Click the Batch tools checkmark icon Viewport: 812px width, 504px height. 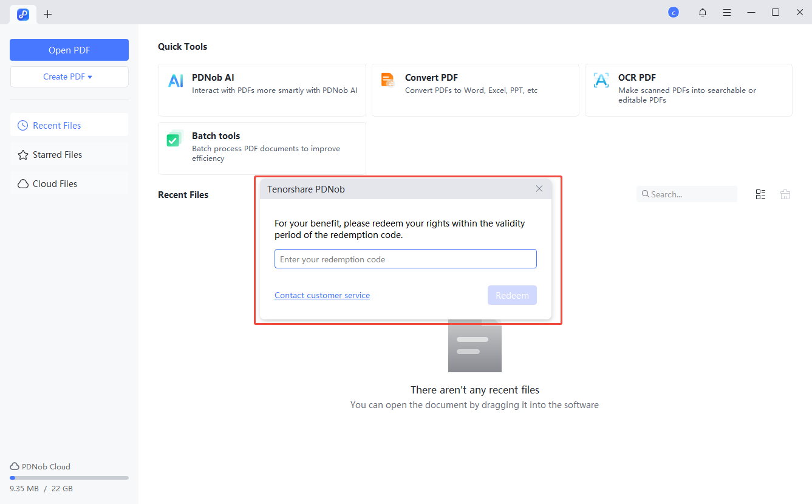pos(174,138)
